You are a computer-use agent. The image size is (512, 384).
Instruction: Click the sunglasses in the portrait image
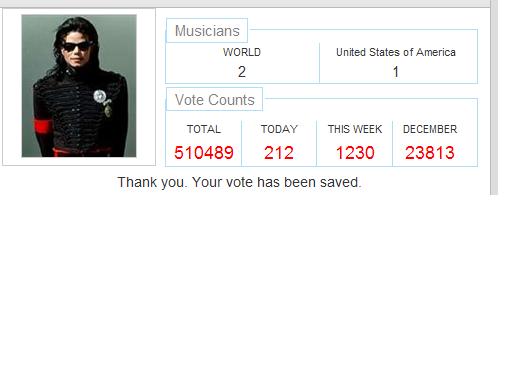(77, 46)
